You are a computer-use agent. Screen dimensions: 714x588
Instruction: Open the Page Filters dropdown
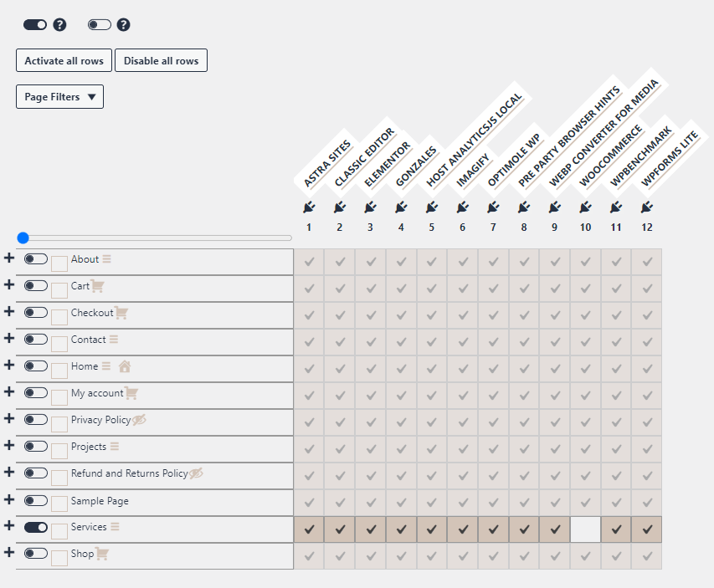(x=59, y=96)
